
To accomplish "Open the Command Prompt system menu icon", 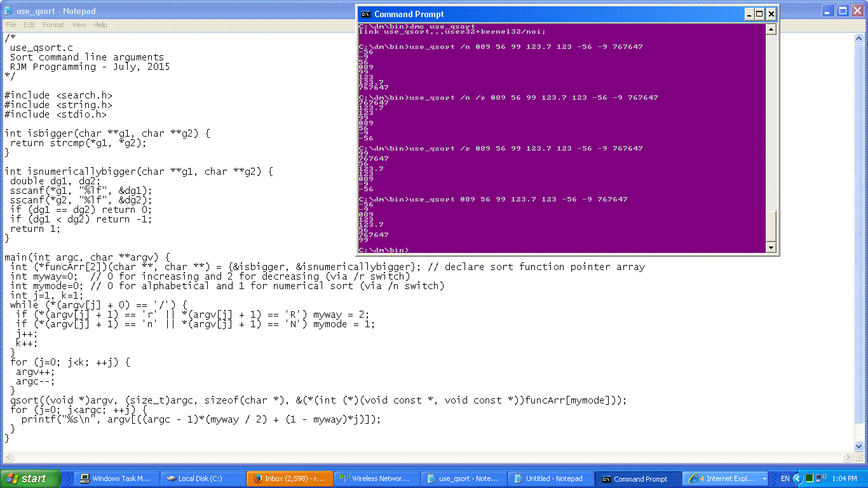I will tap(365, 14).
